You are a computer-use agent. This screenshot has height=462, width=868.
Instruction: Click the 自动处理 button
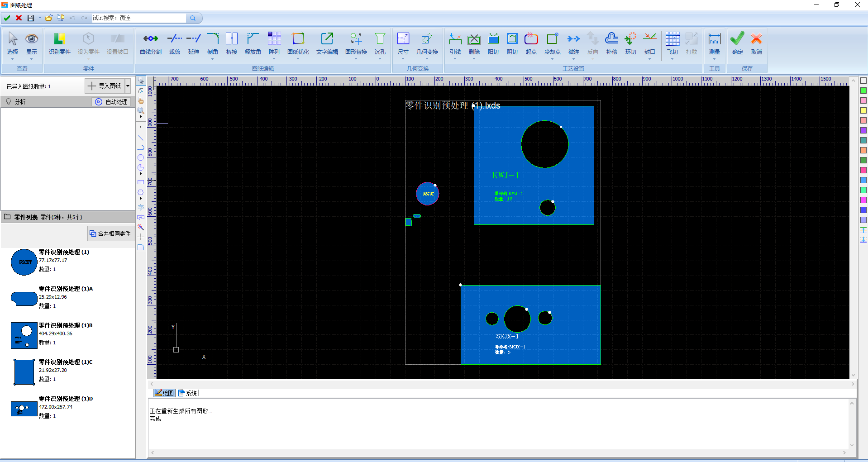(111, 102)
